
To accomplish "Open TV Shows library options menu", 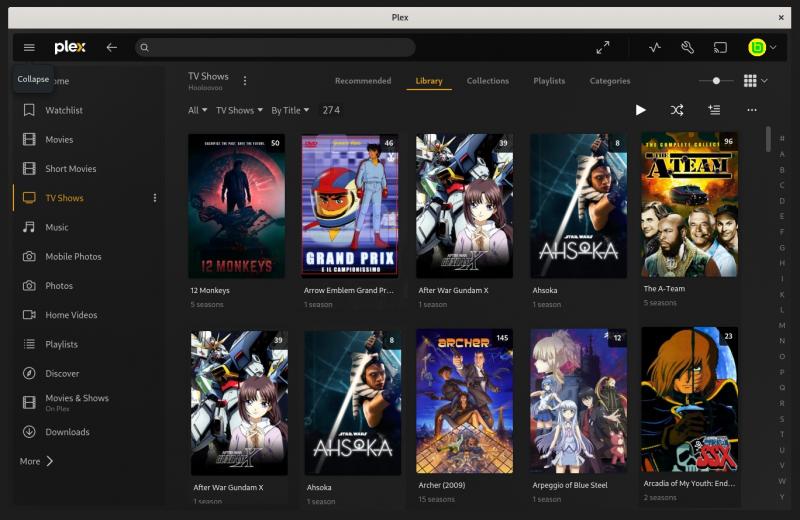I will [x=245, y=81].
